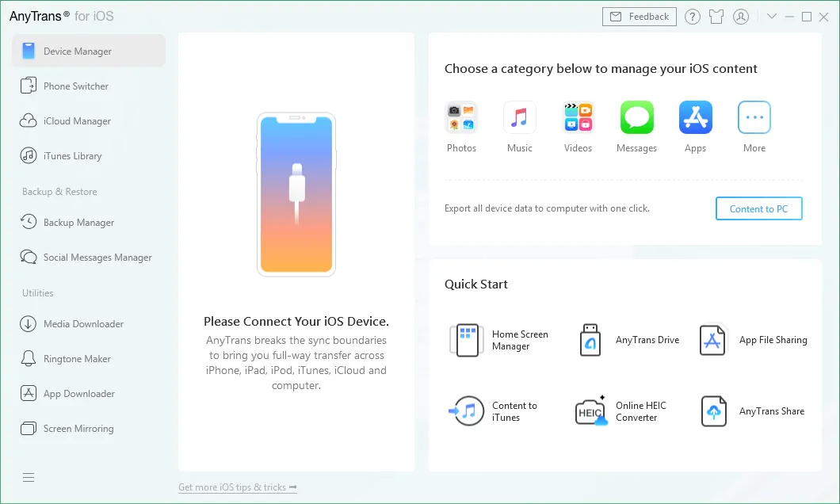Expand the title bar dropdown chevron
840x504 pixels.
click(x=771, y=16)
